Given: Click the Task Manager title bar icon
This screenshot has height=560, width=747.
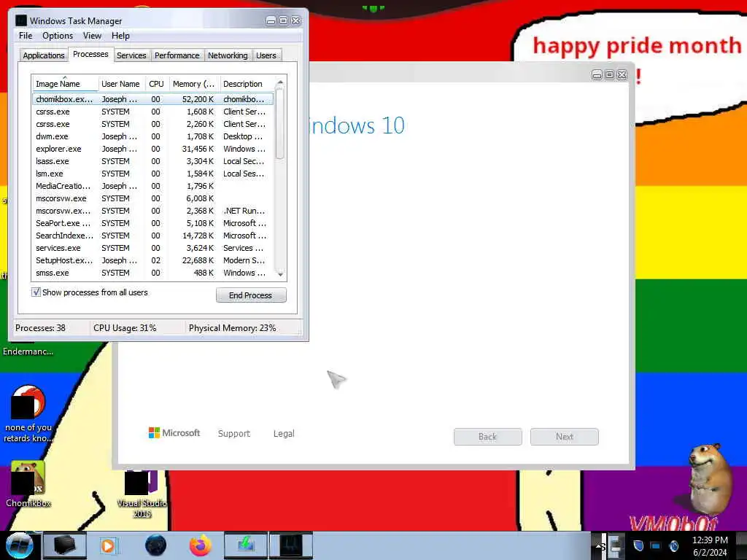Looking at the screenshot, I should (x=21, y=20).
